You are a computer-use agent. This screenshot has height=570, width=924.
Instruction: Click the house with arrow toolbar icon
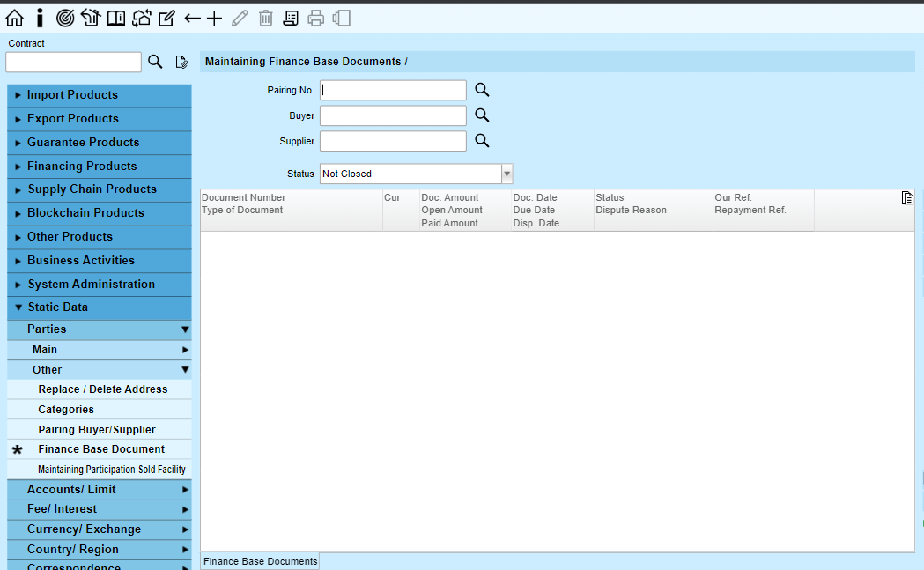click(x=91, y=19)
